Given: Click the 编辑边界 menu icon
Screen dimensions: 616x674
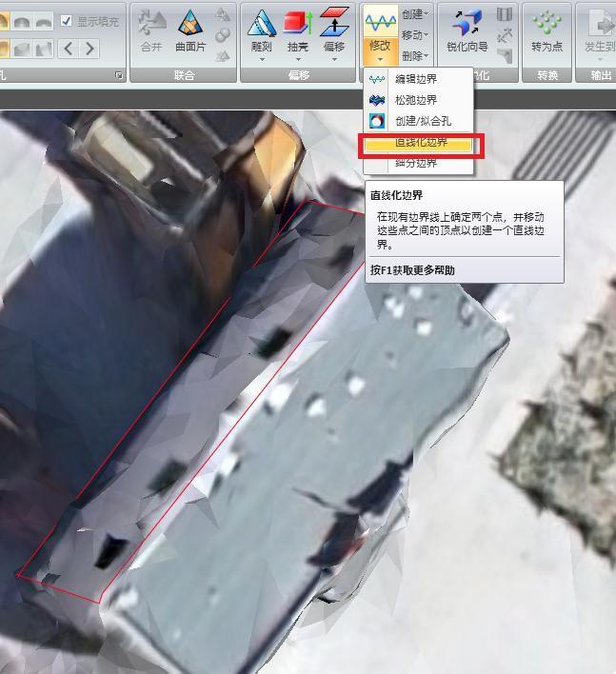Looking at the screenshot, I should click(377, 79).
